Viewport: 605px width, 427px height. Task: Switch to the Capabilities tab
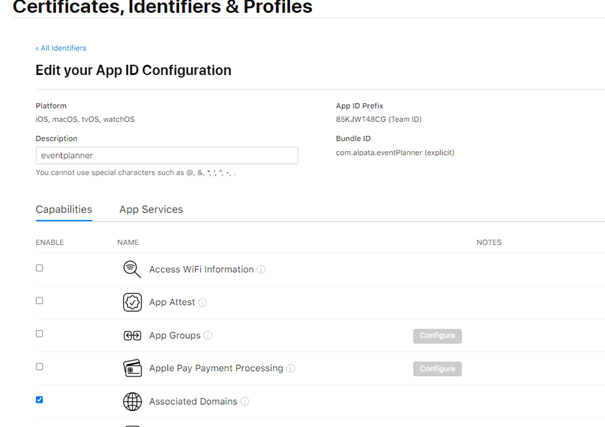[x=64, y=209]
